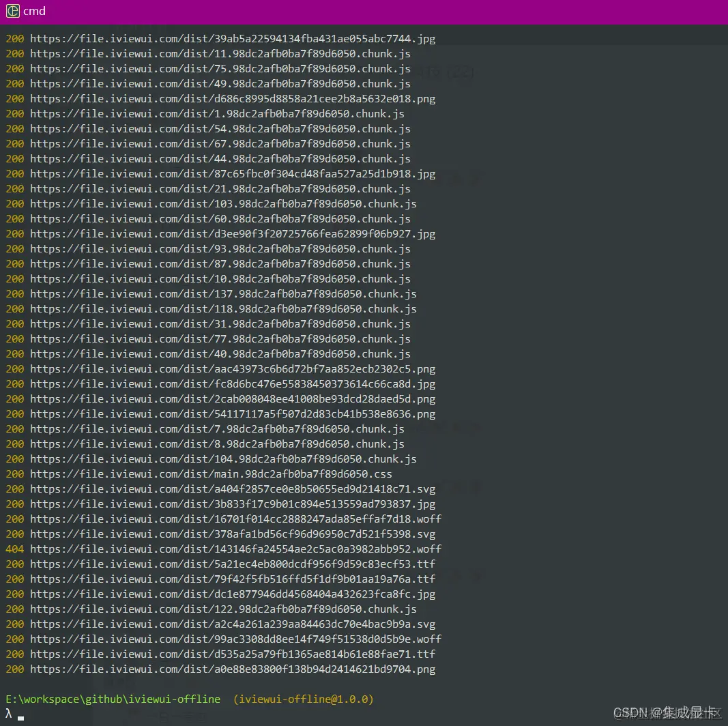Click URL ending a404f2857ce0e8b50655ed9d21418c71.svg
This screenshot has width=728, height=726.
[x=233, y=489]
